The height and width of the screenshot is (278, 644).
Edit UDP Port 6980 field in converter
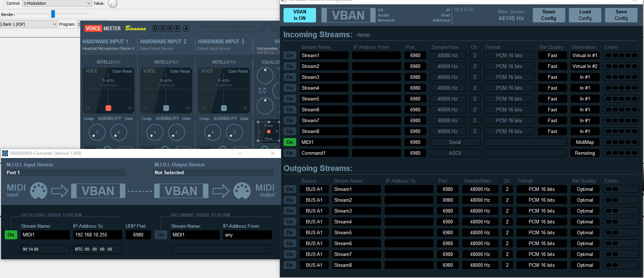[138, 235]
